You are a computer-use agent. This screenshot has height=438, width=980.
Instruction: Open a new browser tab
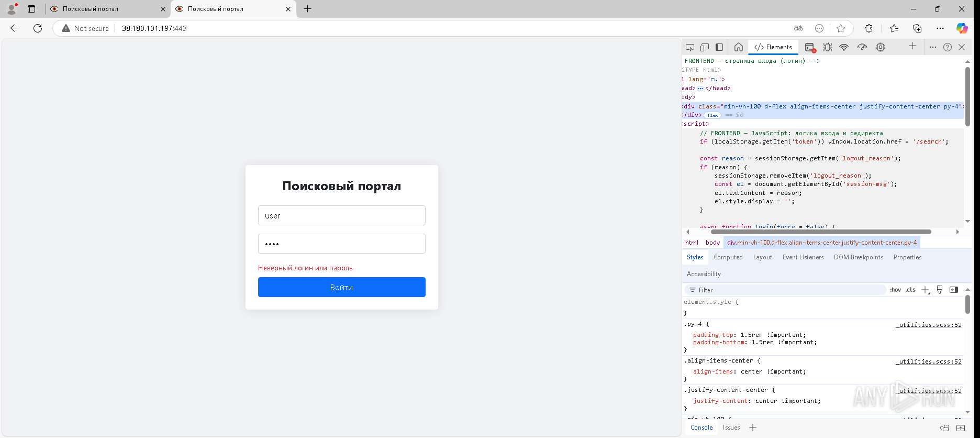(308, 9)
